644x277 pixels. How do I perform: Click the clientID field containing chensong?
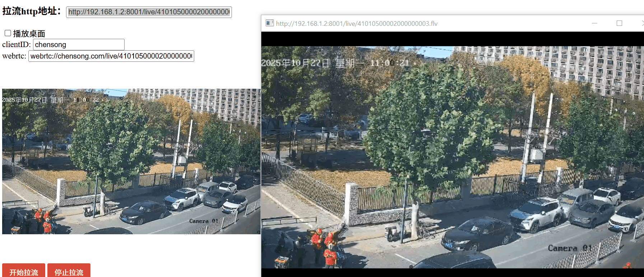click(79, 45)
